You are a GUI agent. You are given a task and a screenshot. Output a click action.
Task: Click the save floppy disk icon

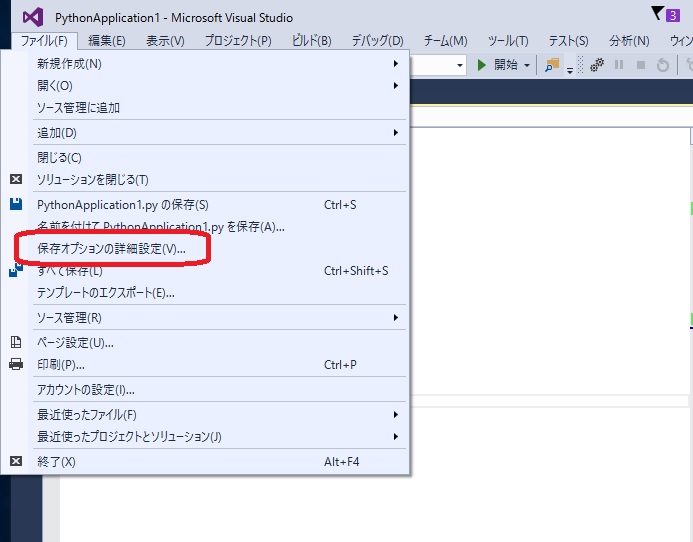point(16,204)
